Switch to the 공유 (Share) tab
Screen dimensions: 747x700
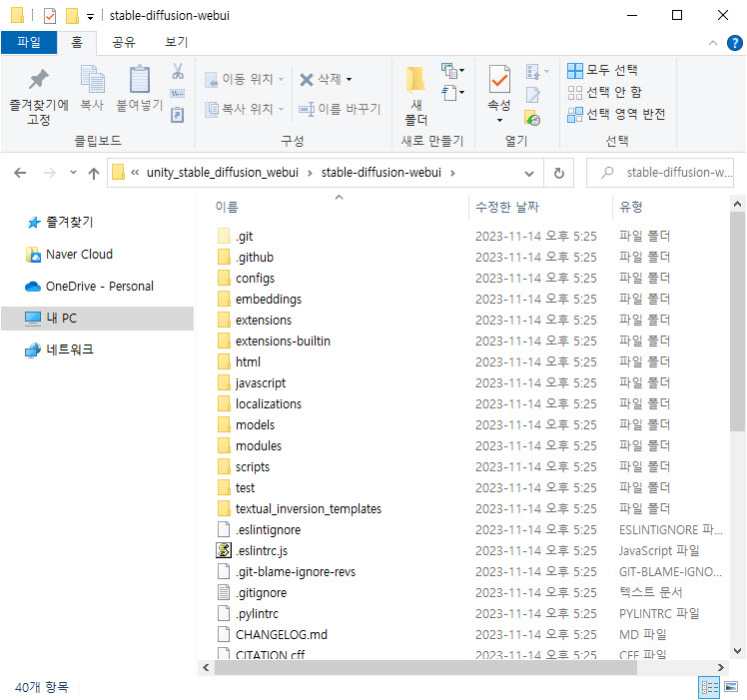pos(124,42)
